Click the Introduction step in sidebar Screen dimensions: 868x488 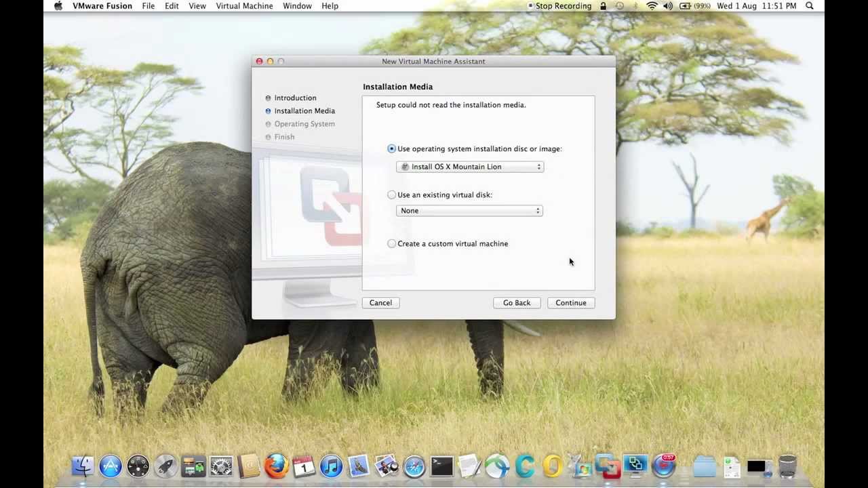tap(295, 98)
